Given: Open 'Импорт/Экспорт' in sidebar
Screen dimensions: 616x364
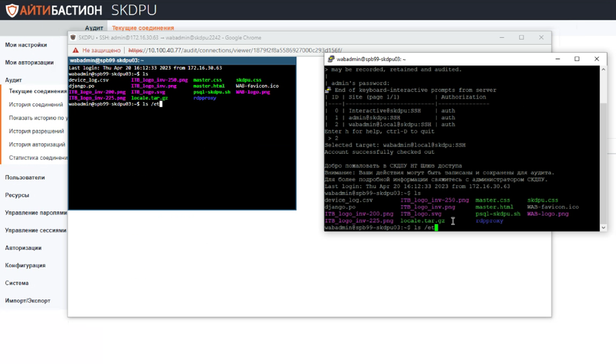Looking at the screenshot, I should point(28,301).
